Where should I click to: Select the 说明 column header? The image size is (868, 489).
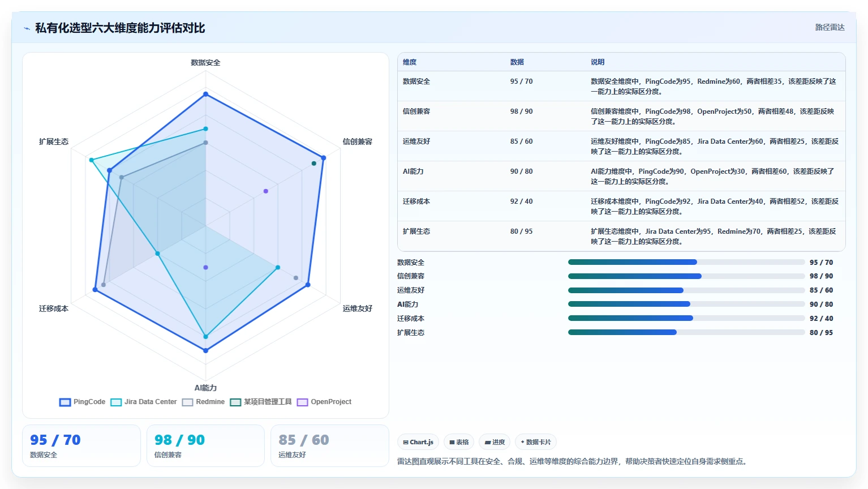click(598, 62)
